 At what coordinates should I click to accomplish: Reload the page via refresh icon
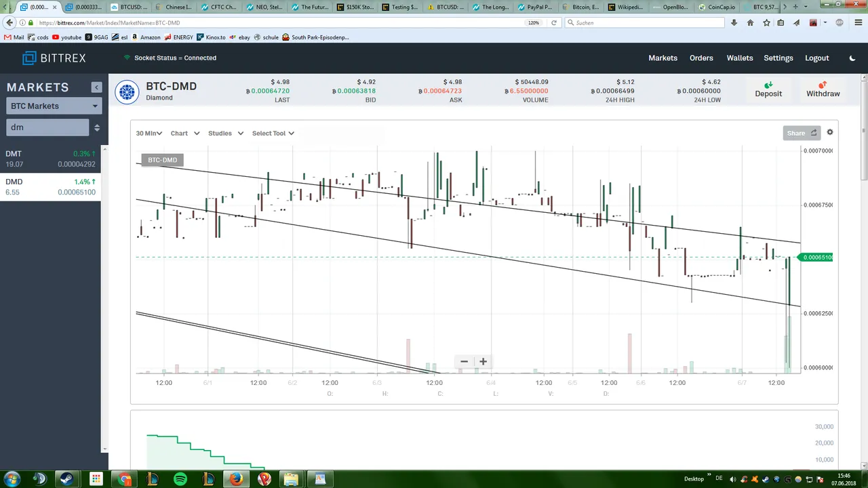[x=553, y=22]
